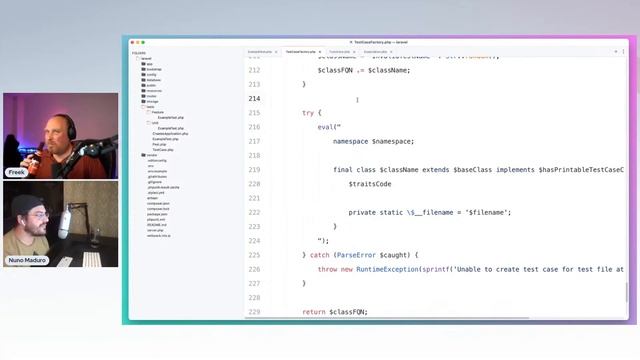The width and height of the screenshot is (640, 360).
Task: Click the red close window button
Action: click(132, 42)
